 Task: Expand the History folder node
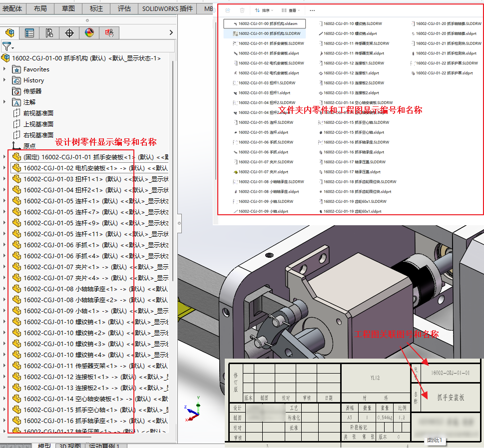(x=4, y=80)
